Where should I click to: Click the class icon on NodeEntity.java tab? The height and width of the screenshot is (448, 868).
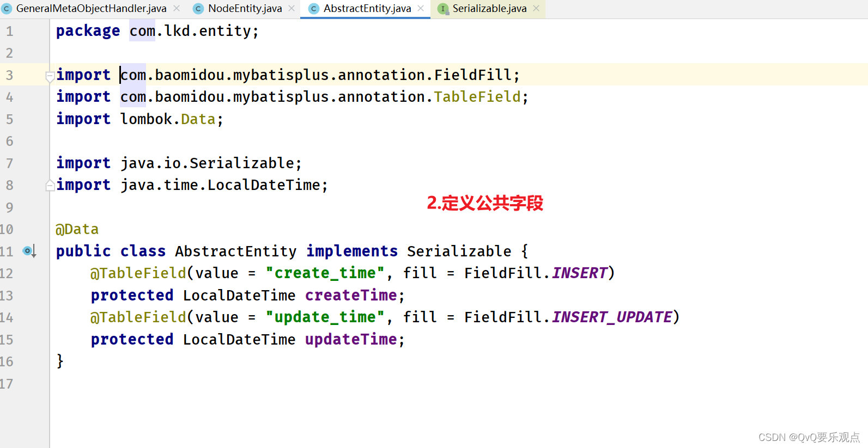(x=199, y=9)
